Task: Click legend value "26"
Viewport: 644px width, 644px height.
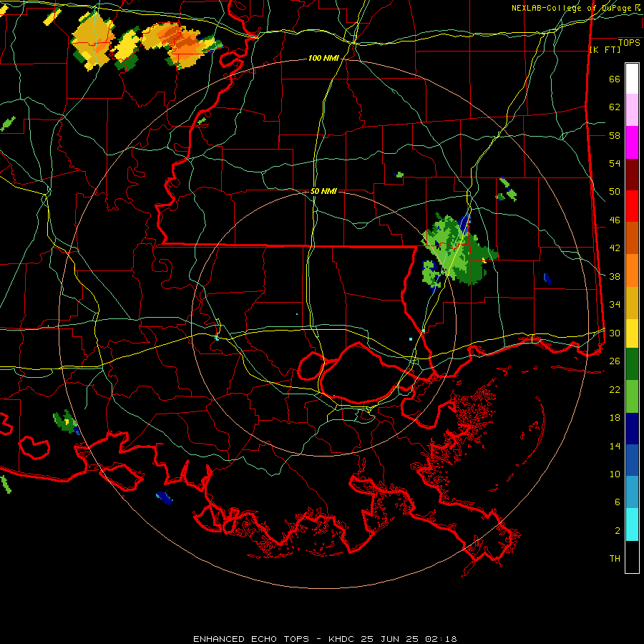Action: click(615, 361)
